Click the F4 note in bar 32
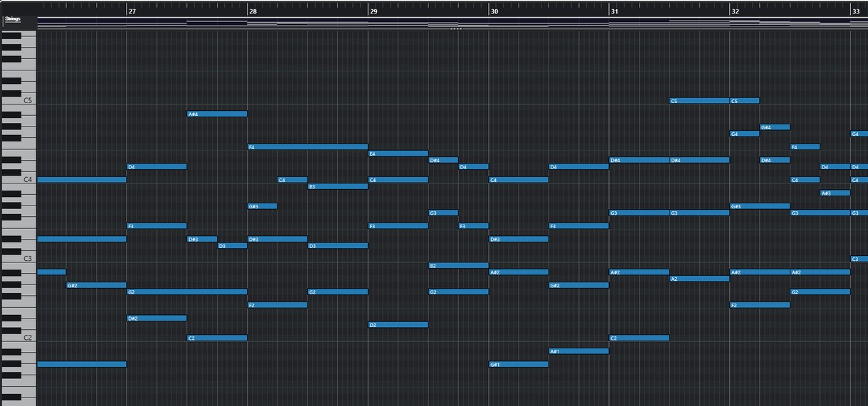Image resolution: width=868 pixels, height=406 pixels. 805,147
